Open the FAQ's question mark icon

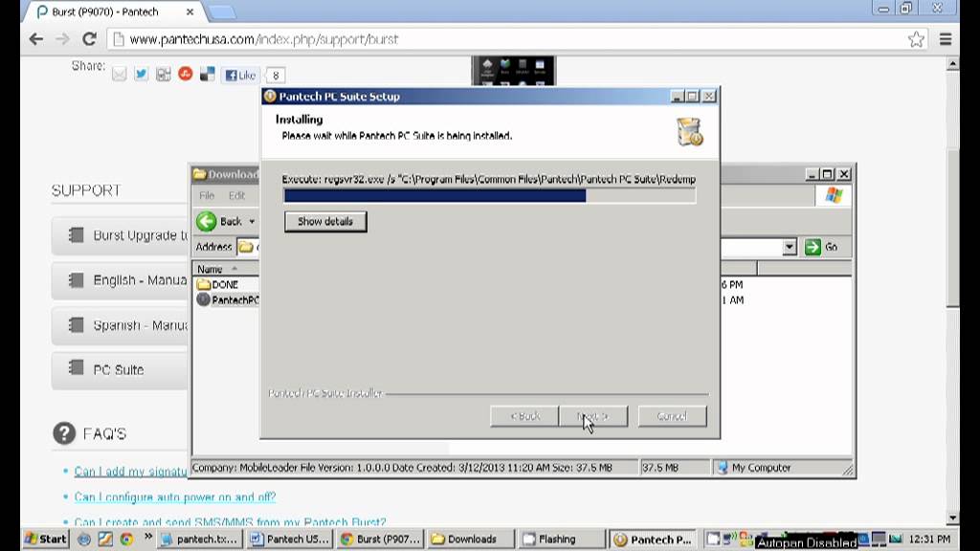[x=63, y=433]
